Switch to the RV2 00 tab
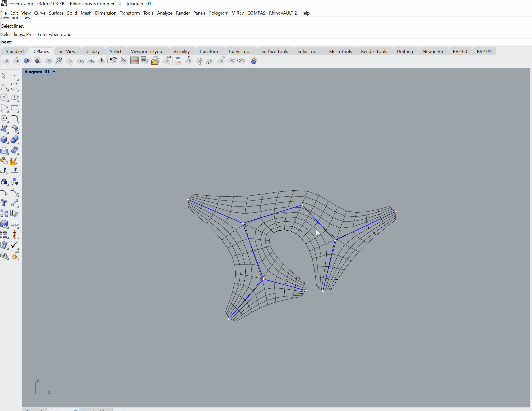Image resolution: width=532 pixels, height=411 pixels. pos(460,52)
